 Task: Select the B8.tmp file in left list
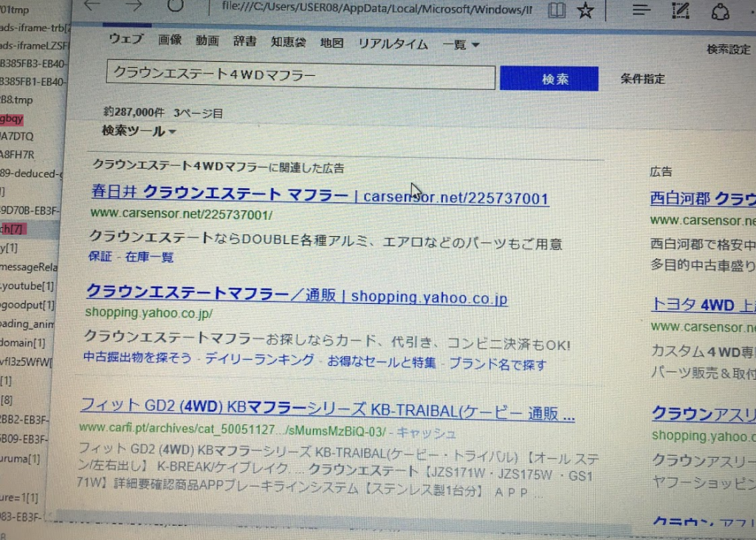point(17,100)
